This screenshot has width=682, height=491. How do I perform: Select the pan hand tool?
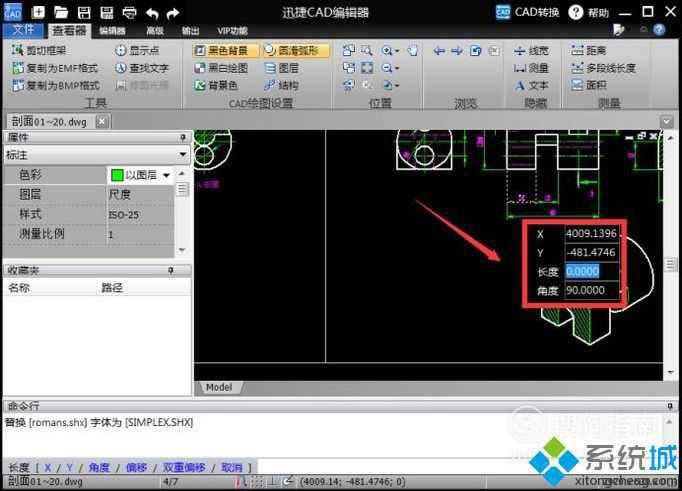coord(412,50)
